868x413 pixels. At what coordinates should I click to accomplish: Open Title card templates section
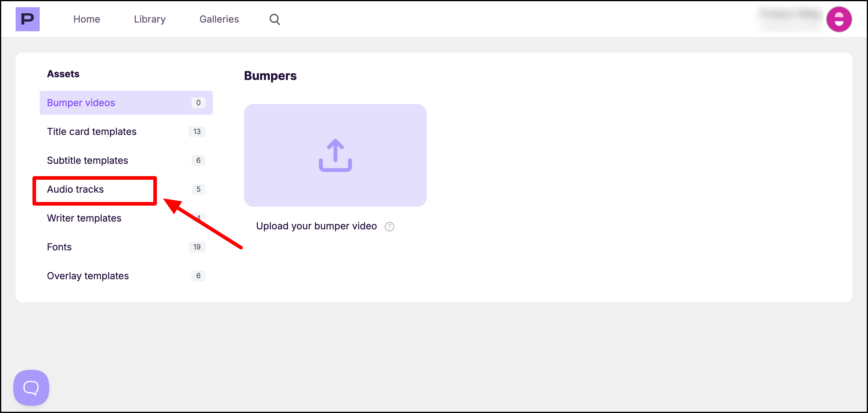tap(92, 132)
